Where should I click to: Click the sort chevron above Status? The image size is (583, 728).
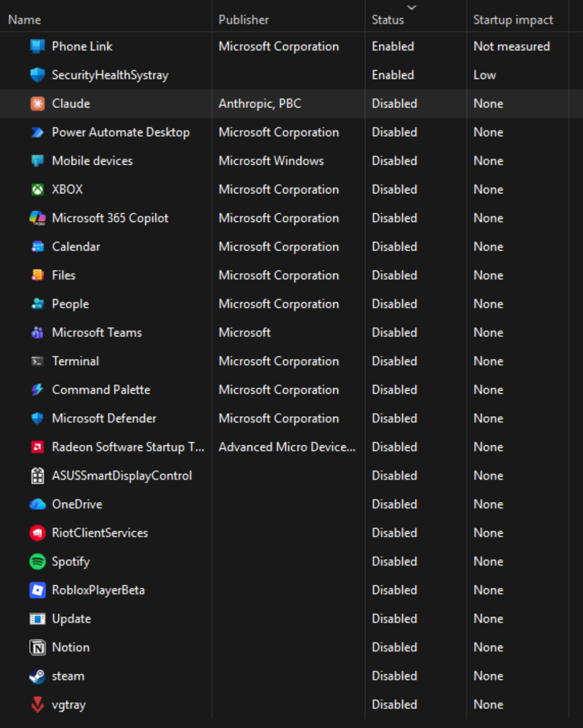pyautogui.click(x=411, y=7)
